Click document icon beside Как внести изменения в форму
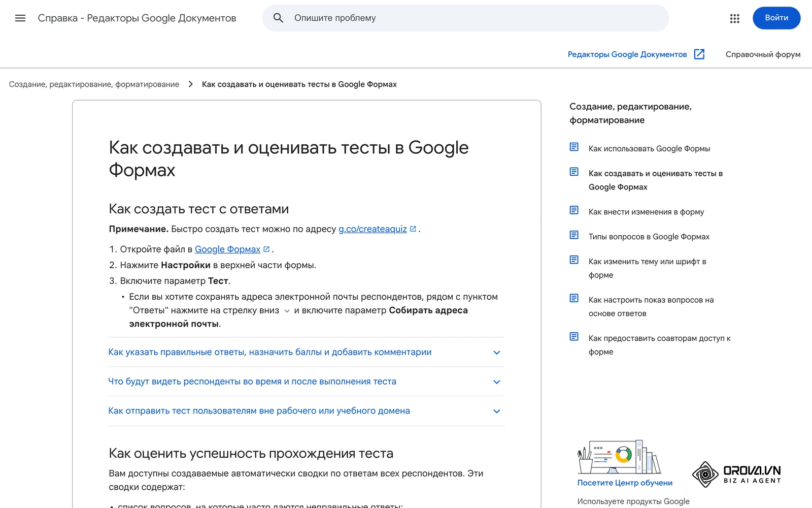Screen dimensions: 812x508 574,210
